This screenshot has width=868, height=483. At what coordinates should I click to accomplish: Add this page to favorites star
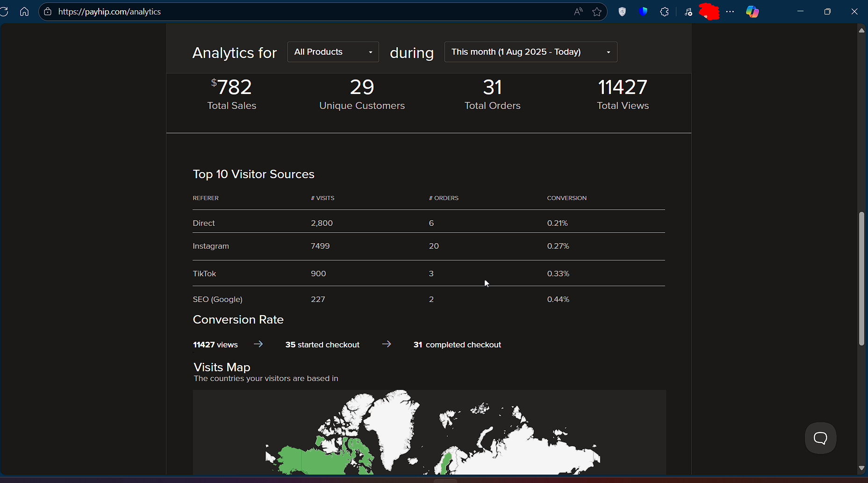[597, 12]
